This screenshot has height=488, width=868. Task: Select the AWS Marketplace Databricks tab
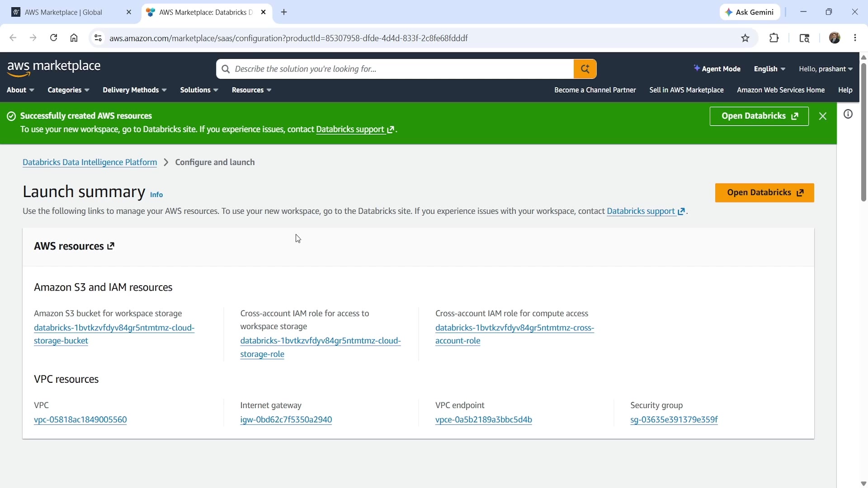(207, 12)
